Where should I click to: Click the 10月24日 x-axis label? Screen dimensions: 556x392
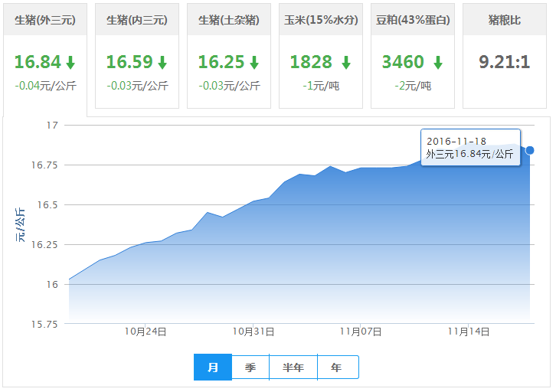pos(146,332)
